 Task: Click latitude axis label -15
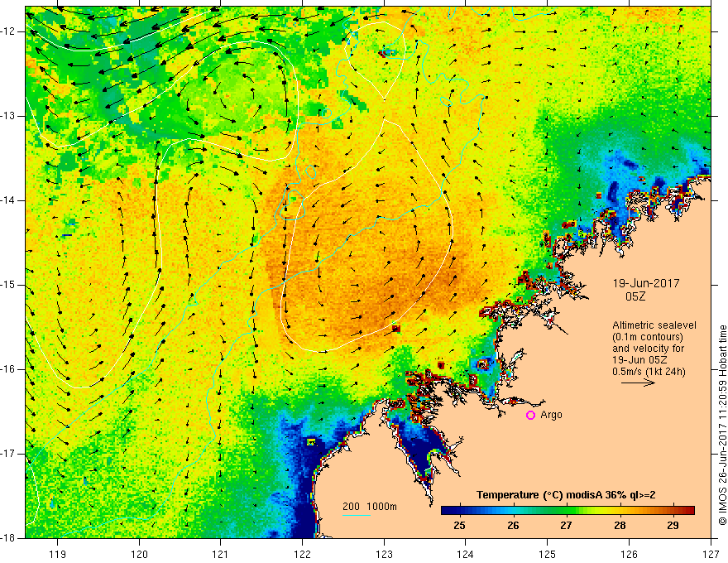[x=8, y=285]
